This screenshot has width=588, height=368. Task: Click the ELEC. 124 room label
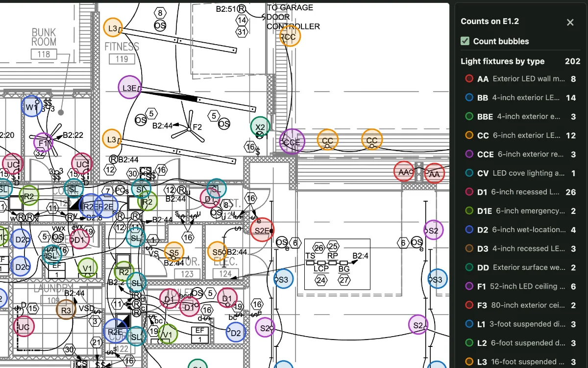tap(225, 268)
